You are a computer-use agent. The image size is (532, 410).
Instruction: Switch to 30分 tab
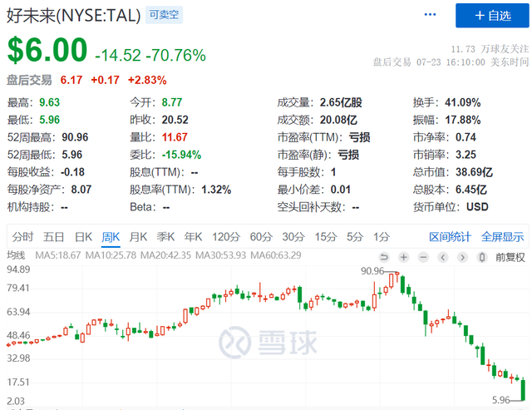[293, 237]
